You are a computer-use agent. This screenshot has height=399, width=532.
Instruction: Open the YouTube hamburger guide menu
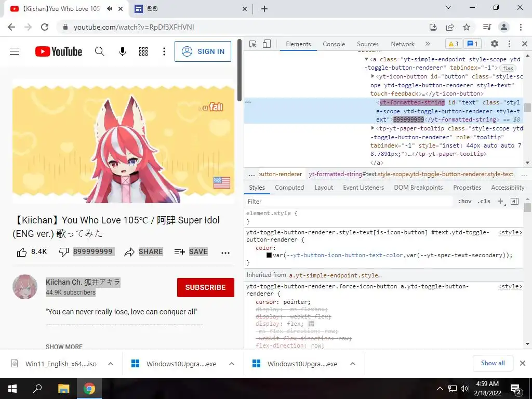15,51
